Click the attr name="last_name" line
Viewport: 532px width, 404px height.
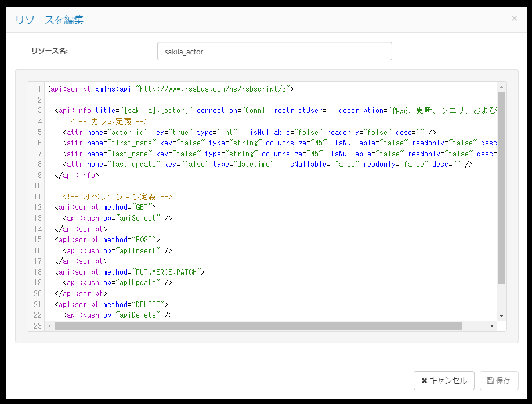point(280,154)
